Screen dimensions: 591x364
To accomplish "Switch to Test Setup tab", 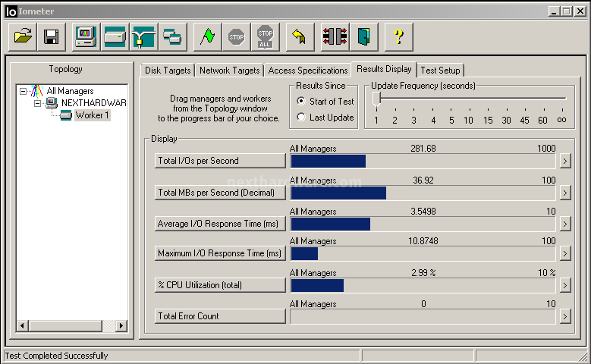I will tap(440, 71).
